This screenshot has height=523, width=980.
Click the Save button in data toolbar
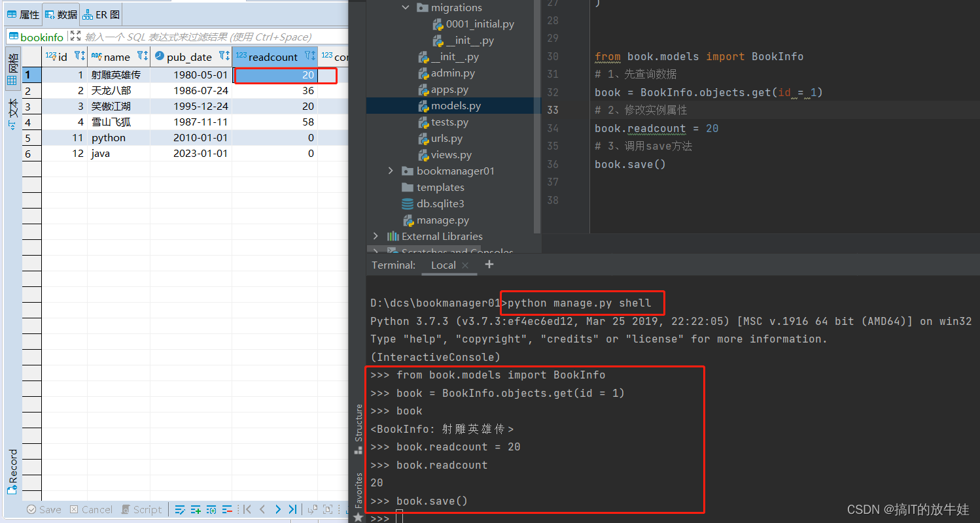pos(44,509)
